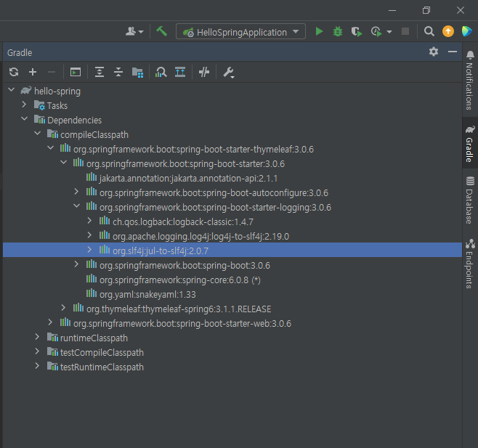478x448 pixels.
Task: Select Tasks folder label
Action: 57,106
